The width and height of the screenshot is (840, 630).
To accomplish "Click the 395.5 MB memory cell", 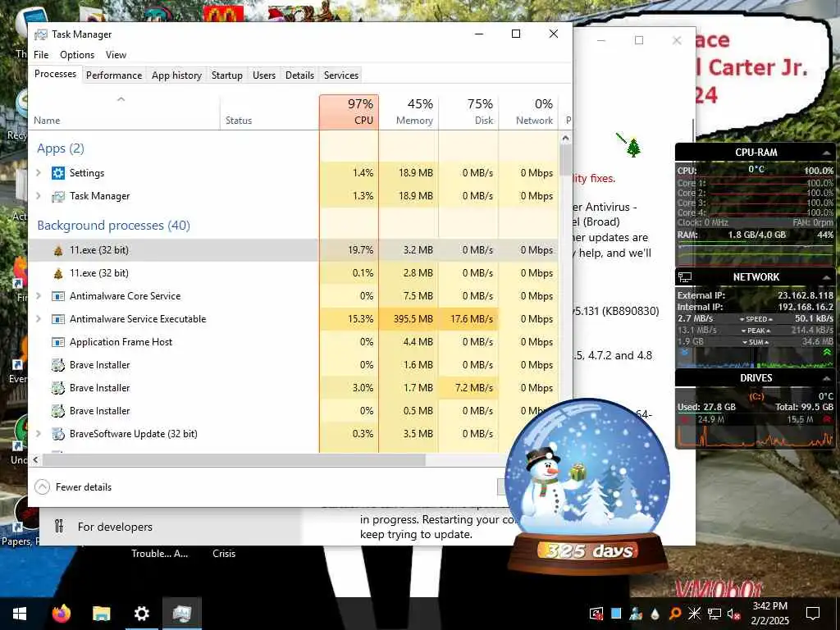I will click(x=409, y=319).
